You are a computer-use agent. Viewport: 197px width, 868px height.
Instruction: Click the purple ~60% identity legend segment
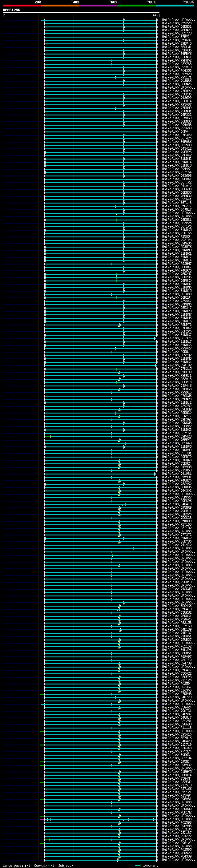tap(99, 6)
